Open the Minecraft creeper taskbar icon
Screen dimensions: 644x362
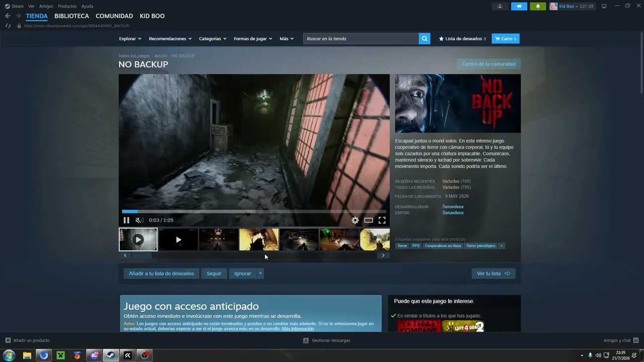point(61,355)
